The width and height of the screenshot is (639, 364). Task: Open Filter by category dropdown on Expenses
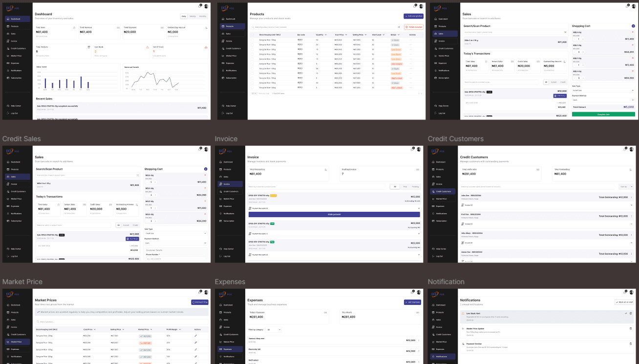tap(274, 329)
